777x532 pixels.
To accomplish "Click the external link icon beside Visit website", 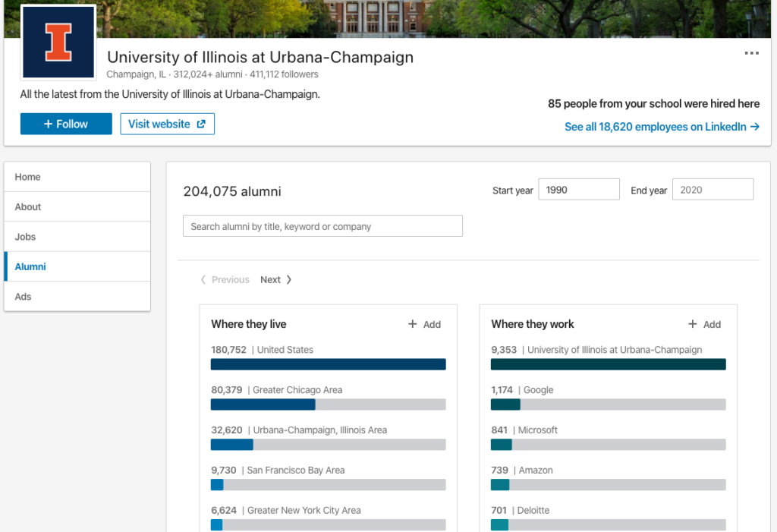I will [x=201, y=124].
